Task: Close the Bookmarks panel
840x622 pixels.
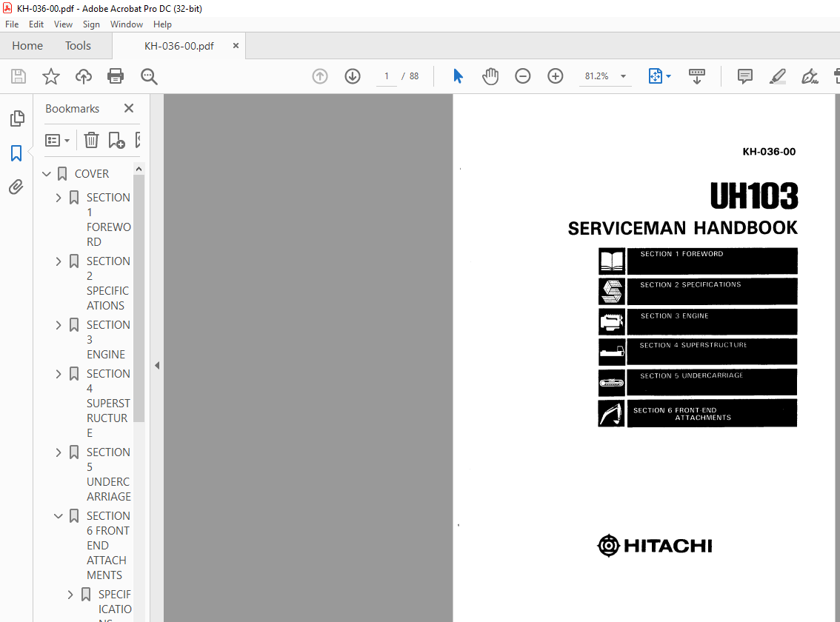Action: 129,108
